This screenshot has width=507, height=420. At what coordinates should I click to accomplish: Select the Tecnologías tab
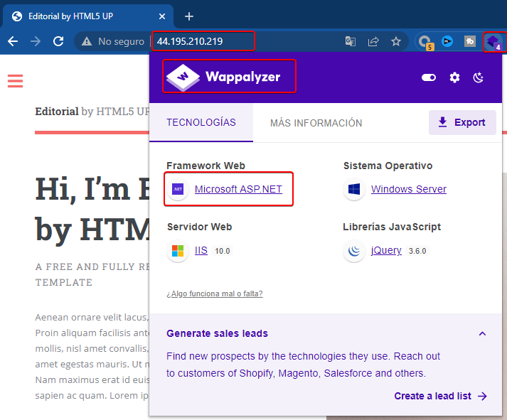point(201,122)
